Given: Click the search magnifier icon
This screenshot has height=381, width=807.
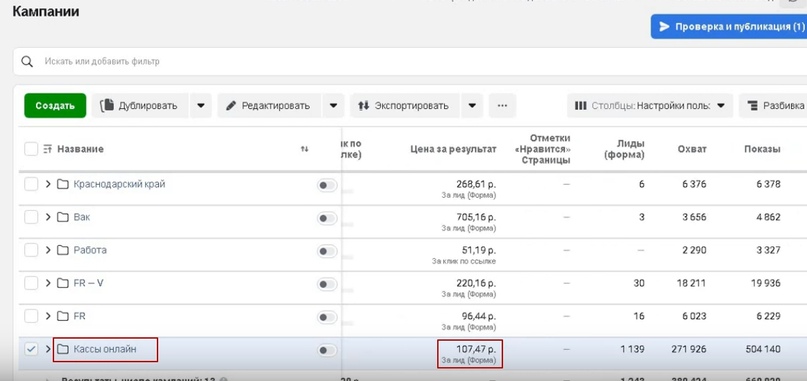Looking at the screenshot, I should click(27, 62).
